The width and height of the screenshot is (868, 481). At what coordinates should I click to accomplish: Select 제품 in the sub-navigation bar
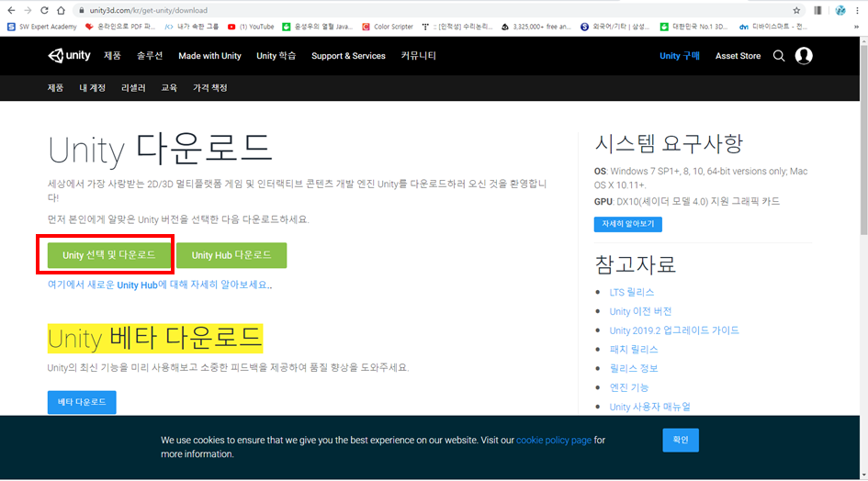tap(55, 87)
